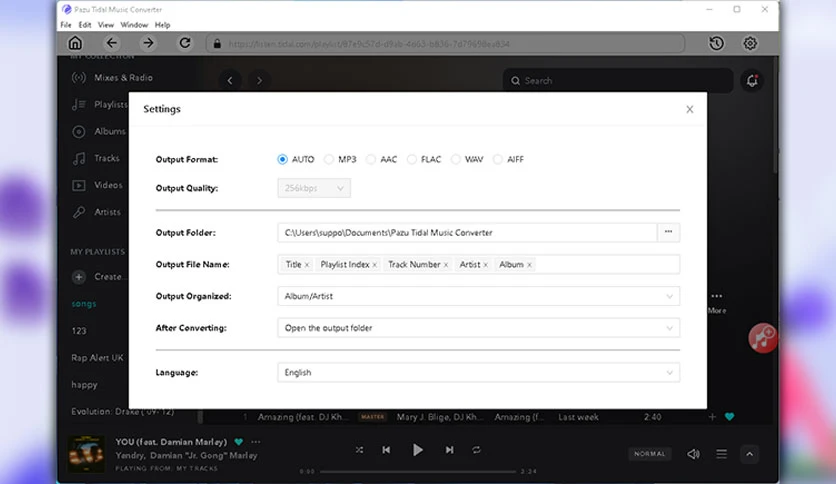The height and width of the screenshot is (484, 836).
Task: Browse output folder with ellipsis button
Action: coord(668,232)
